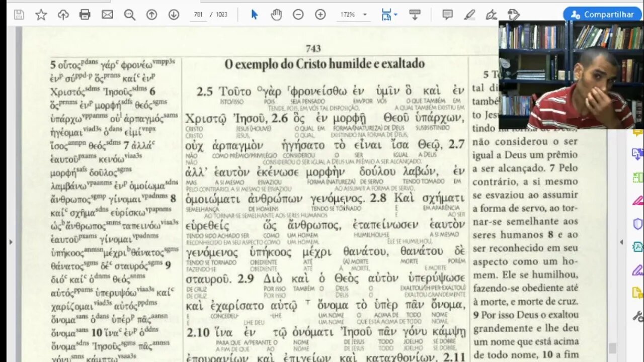Open the yellow Send for comments sidebar tool
The height and width of the screenshot is (362, 644).
(637, 293)
